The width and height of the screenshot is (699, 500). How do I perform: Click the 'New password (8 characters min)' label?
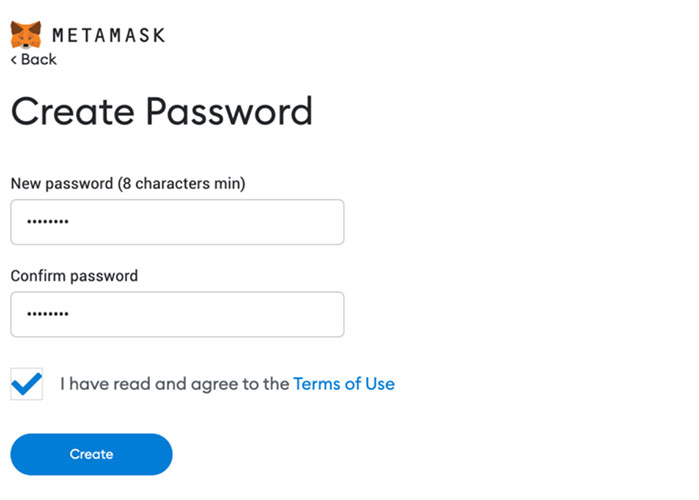pyautogui.click(x=128, y=184)
